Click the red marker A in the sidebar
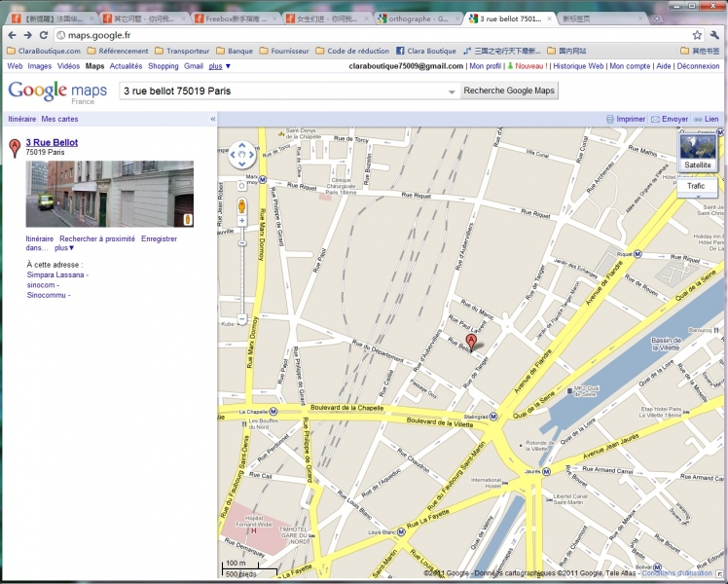Image resolution: width=728 pixels, height=584 pixels. [x=15, y=148]
